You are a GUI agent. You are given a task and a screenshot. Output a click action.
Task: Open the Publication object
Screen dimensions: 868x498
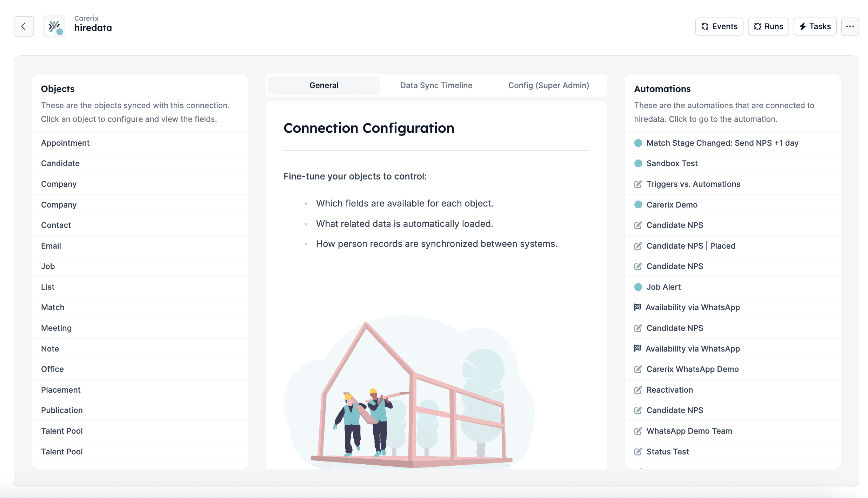[140, 410]
